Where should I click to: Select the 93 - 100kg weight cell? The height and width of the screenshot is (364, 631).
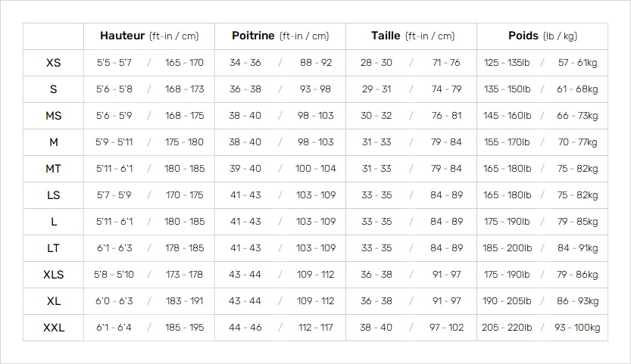577,328
